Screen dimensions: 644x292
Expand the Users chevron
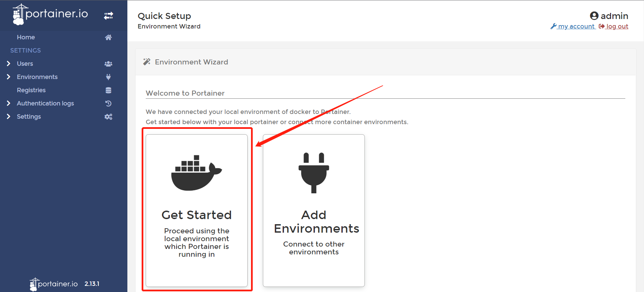(8, 63)
